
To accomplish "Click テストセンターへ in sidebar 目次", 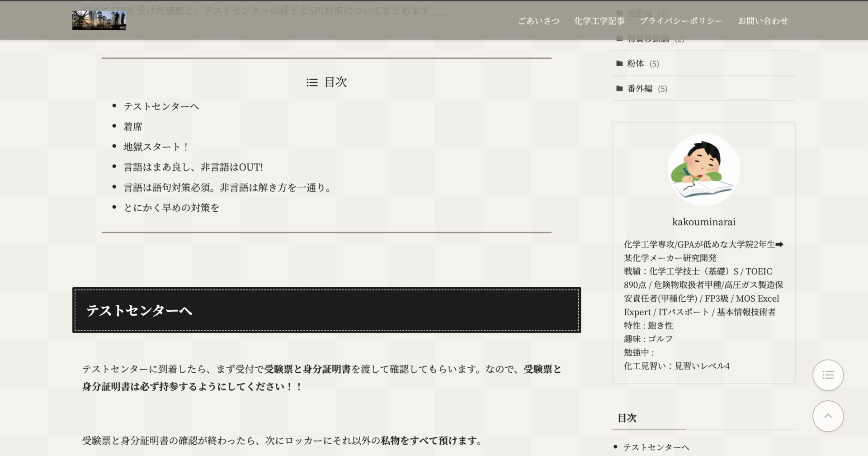I will pyautogui.click(x=656, y=447).
